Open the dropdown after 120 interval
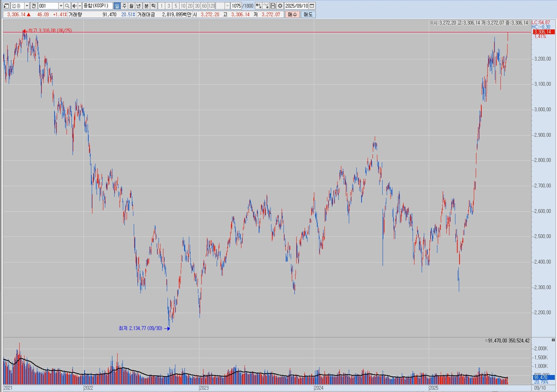The height and width of the screenshot is (392, 557). pos(227,6)
